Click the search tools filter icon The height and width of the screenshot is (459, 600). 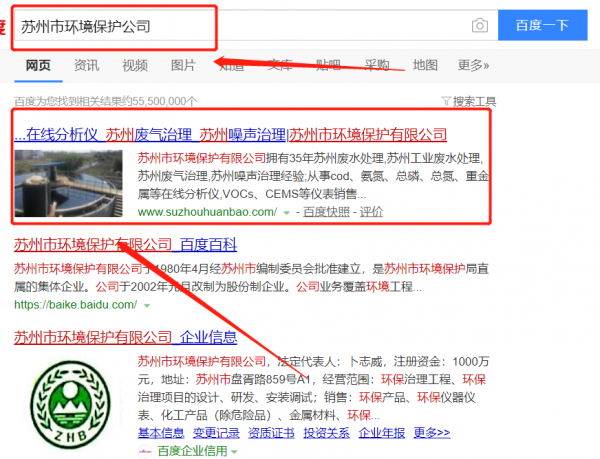(446, 101)
